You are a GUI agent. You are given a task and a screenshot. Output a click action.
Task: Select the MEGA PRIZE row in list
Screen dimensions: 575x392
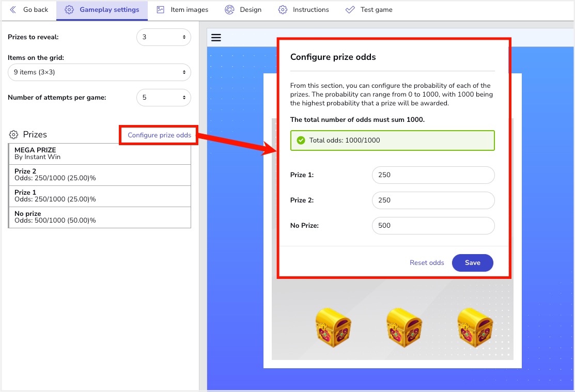100,153
